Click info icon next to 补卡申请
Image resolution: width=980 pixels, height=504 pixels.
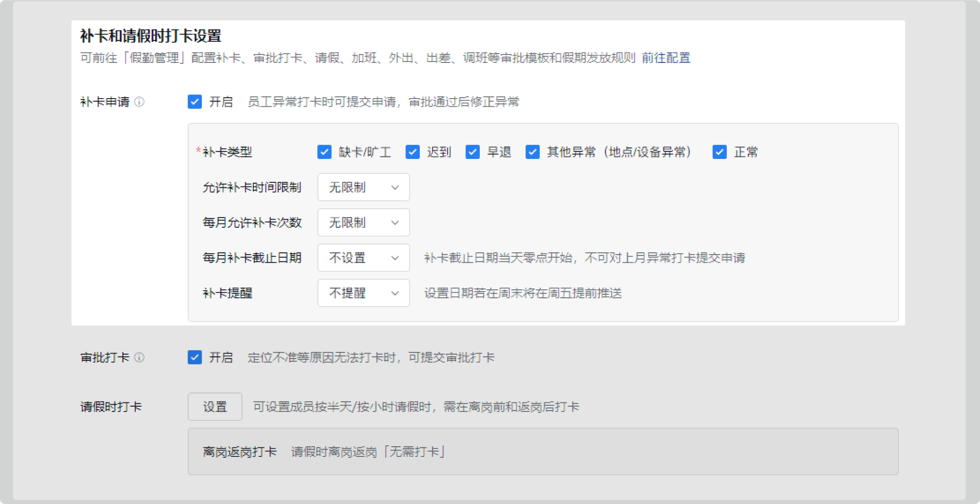click(140, 102)
